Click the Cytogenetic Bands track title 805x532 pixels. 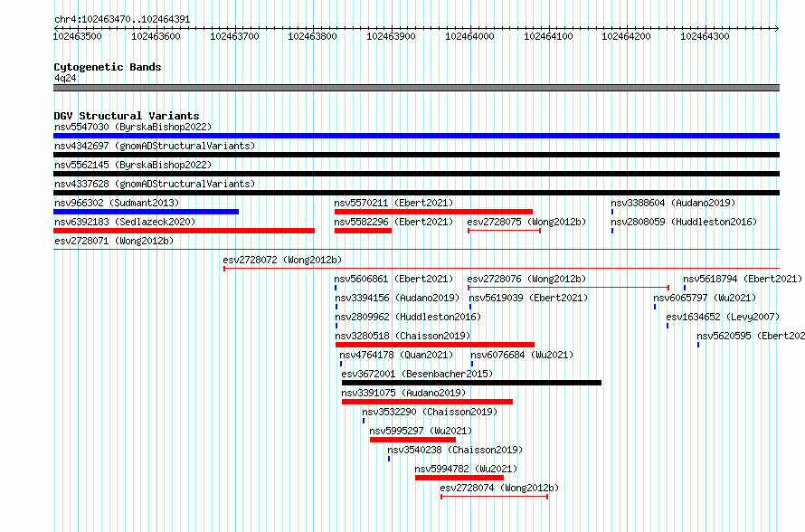click(x=108, y=67)
